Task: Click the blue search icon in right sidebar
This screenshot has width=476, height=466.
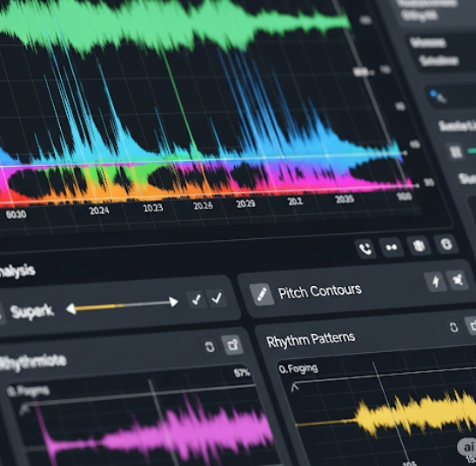Action: point(438,97)
